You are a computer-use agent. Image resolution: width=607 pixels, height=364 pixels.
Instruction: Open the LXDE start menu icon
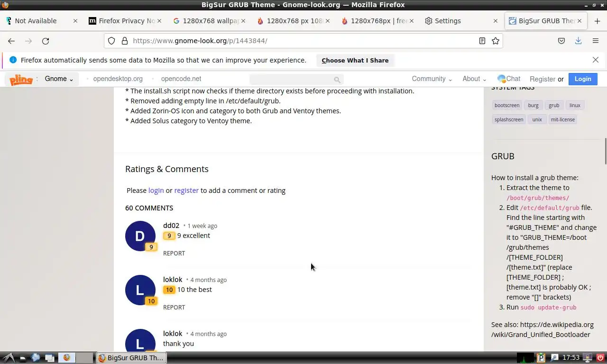(8, 358)
